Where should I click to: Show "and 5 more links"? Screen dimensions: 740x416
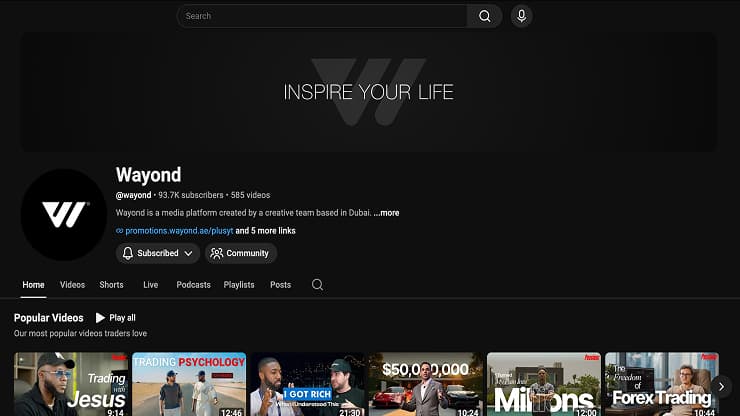click(265, 231)
